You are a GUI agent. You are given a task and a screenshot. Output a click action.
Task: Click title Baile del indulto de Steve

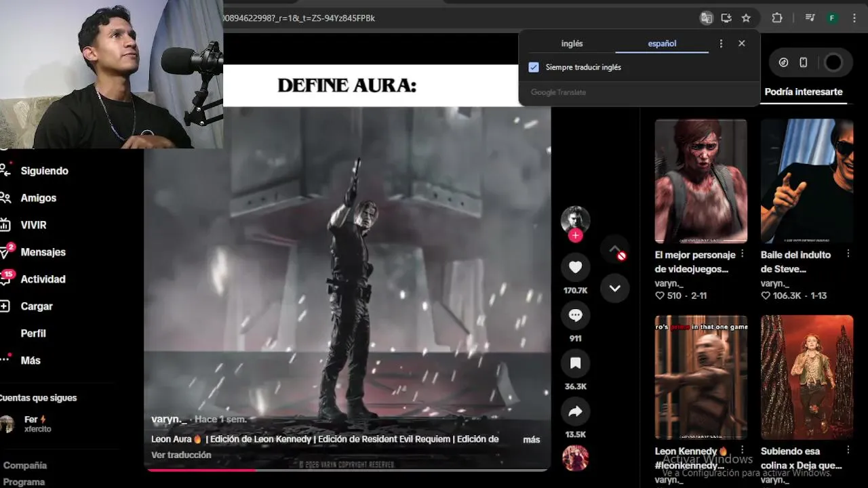point(795,262)
